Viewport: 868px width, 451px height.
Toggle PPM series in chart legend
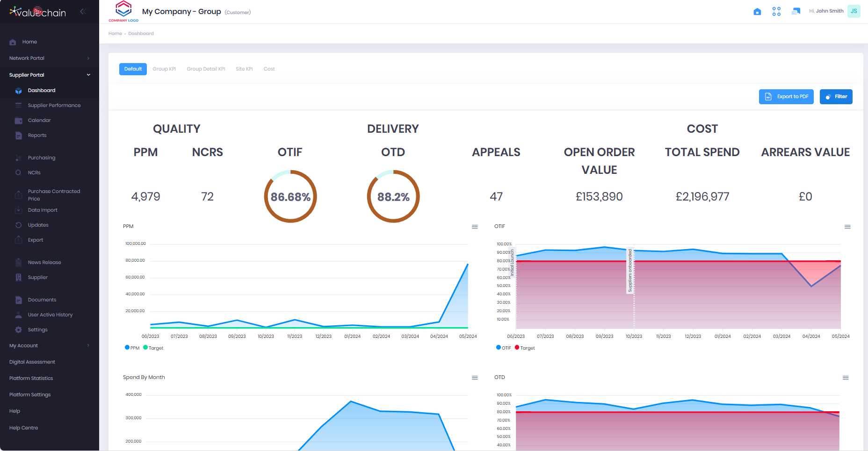pos(132,348)
